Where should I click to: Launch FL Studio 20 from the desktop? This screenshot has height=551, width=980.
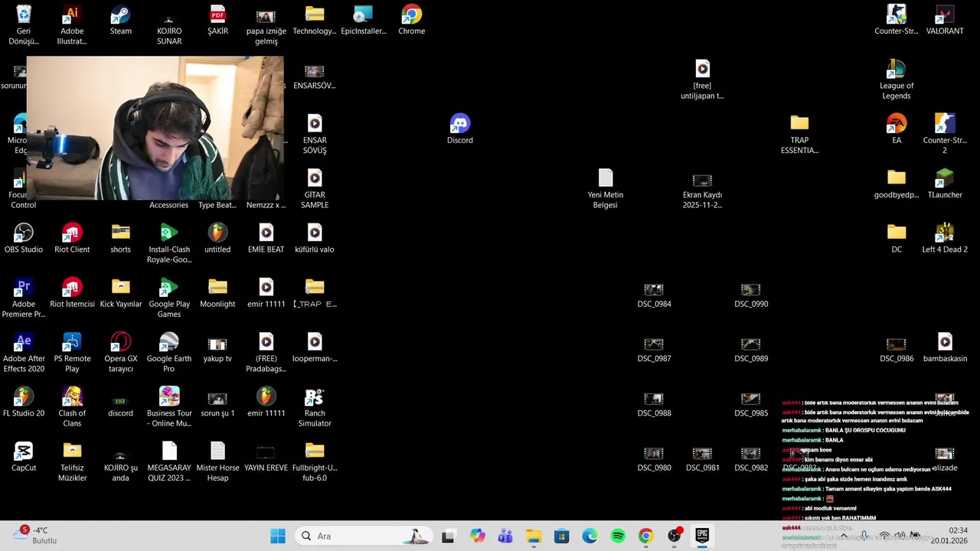tap(24, 403)
